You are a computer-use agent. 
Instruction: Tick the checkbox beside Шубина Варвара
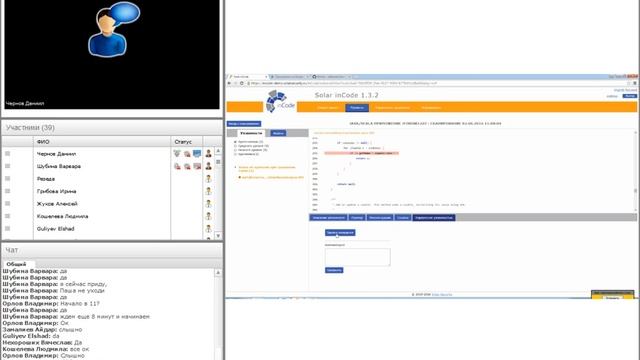[x=7, y=166]
